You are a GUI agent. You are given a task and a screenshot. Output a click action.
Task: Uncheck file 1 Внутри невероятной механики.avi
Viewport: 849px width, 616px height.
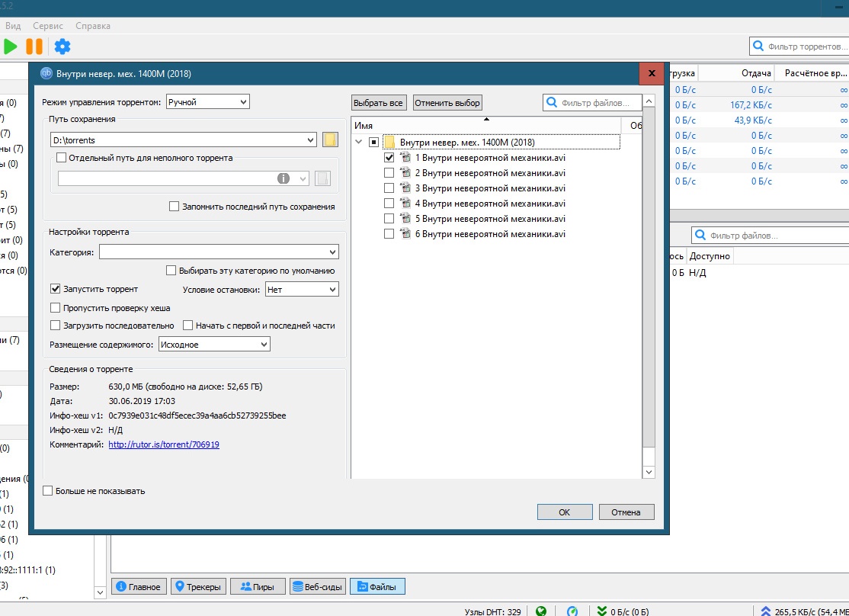(x=389, y=158)
